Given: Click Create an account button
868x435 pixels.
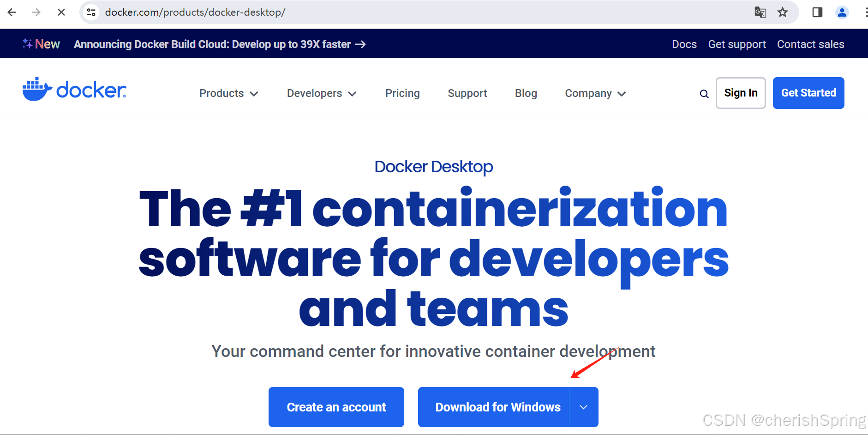Looking at the screenshot, I should click(x=336, y=407).
